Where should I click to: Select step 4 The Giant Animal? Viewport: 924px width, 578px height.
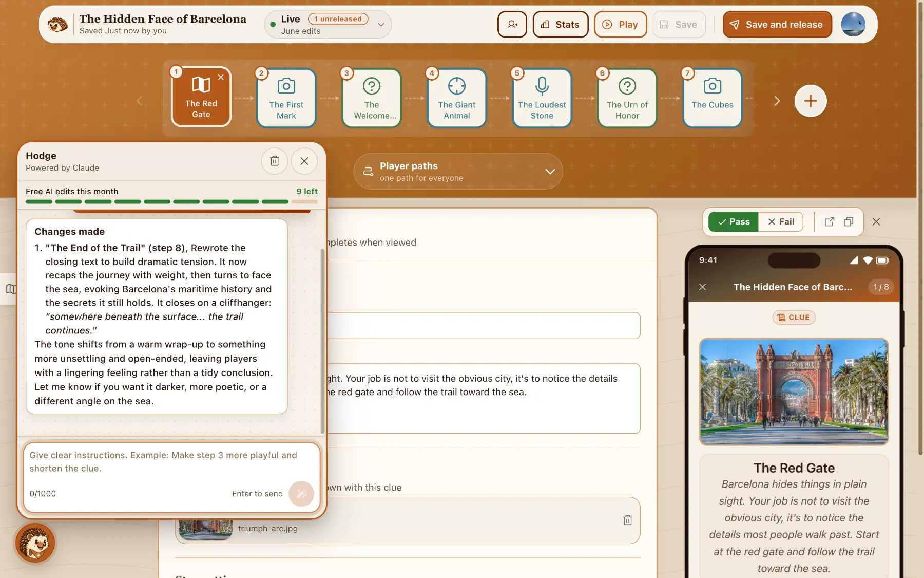pyautogui.click(x=457, y=98)
